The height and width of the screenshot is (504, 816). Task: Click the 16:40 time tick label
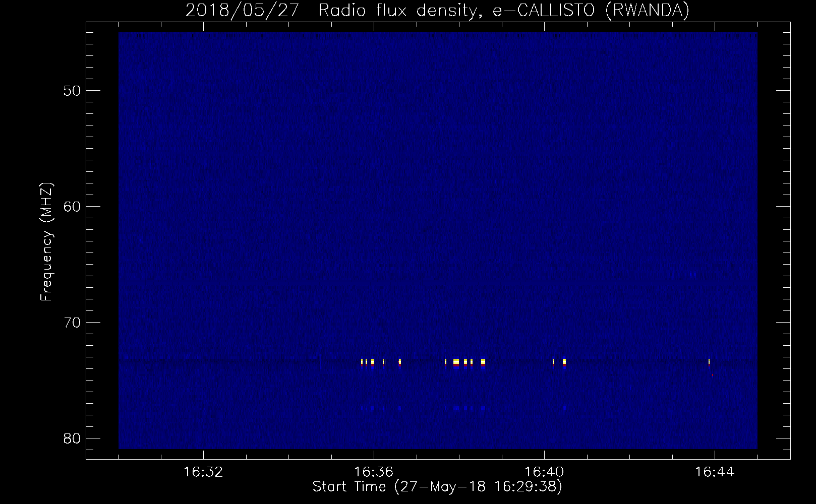544,472
